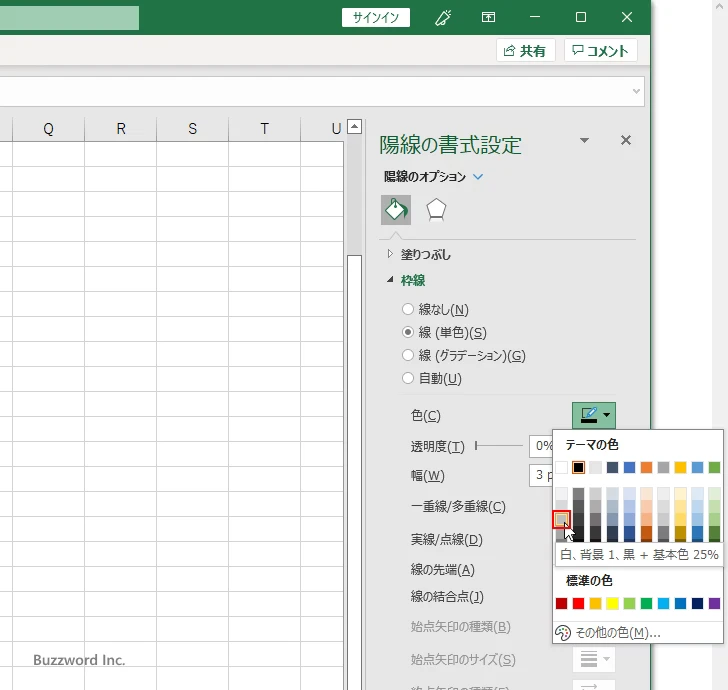The height and width of the screenshot is (690, 728).
Task: Pick the light green standard color swatch
Action: click(x=630, y=603)
